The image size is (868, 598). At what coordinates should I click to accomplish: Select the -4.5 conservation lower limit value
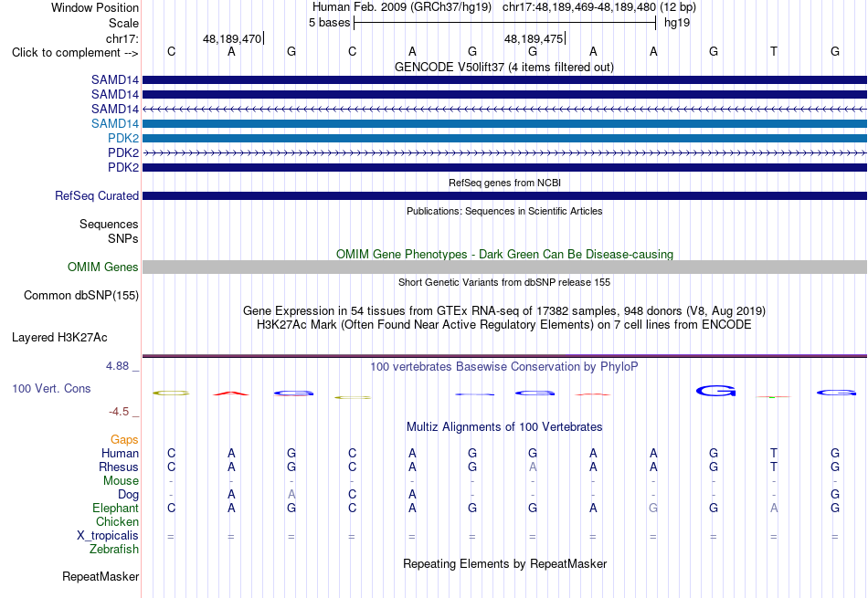119,412
